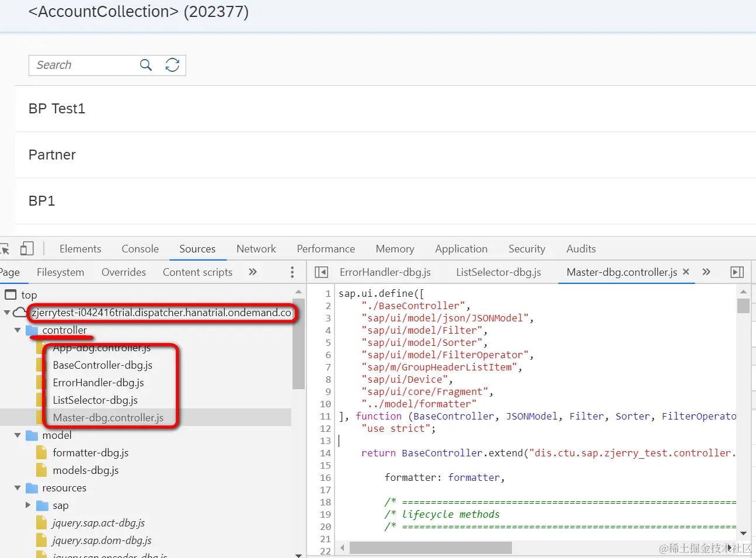Open jquery.sap.dom-dbg.js in file tree
This screenshot has width=756, height=558.
click(x=102, y=540)
